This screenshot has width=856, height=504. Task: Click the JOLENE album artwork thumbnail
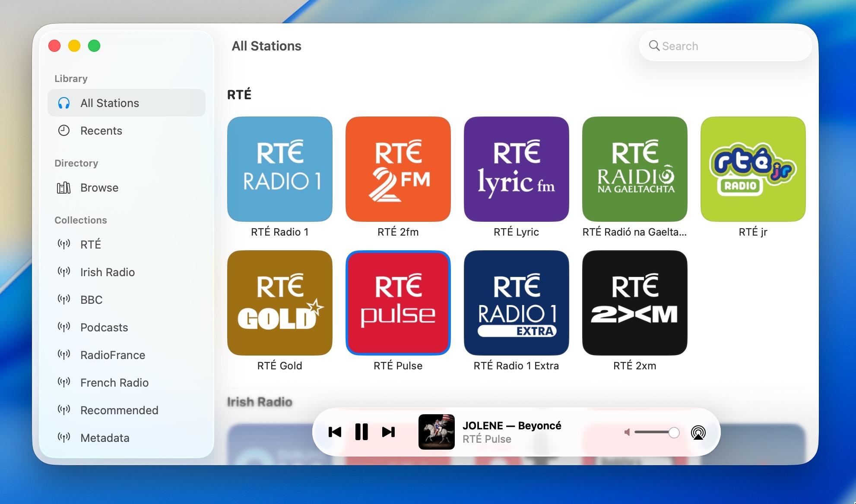[437, 432]
